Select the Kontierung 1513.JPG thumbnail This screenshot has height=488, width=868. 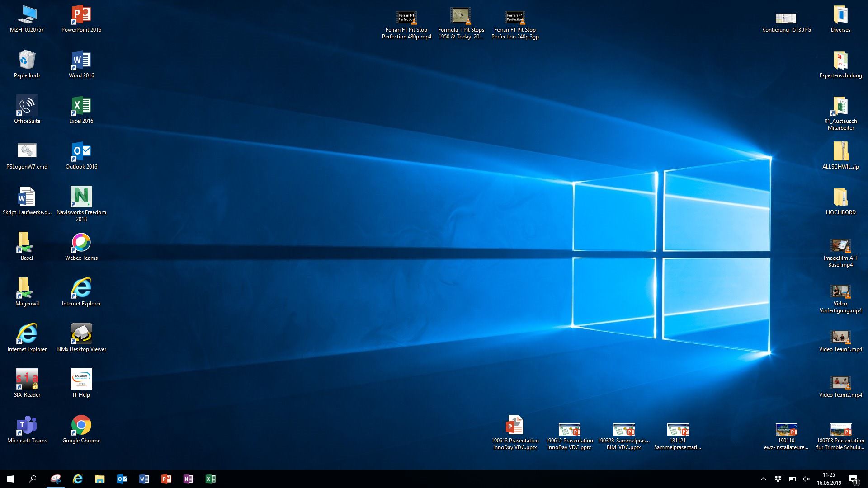coord(786,18)
